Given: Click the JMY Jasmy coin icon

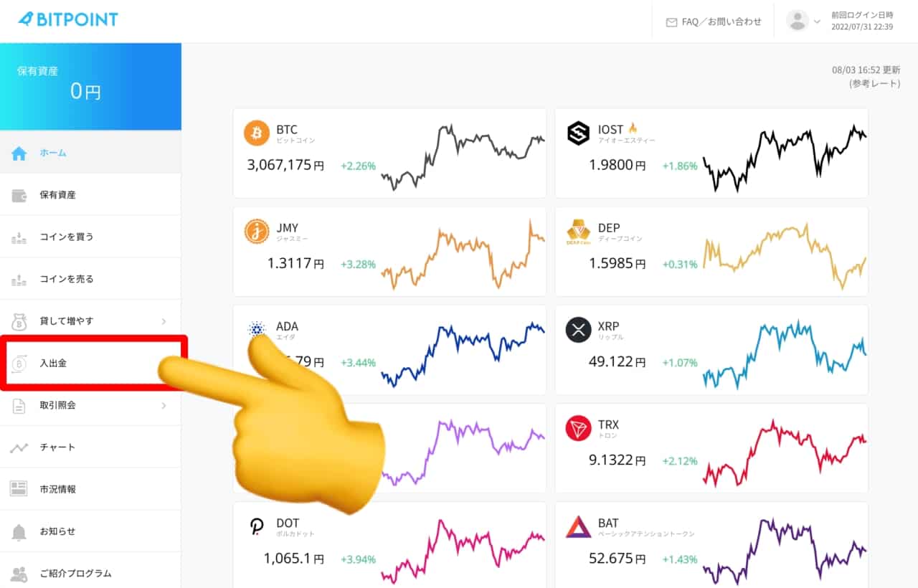Looking at the screenshot, I should pos(257,231).
